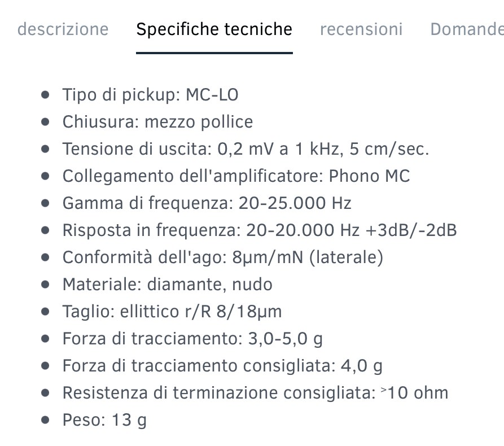Click the Forza di tracciamento 3,0-5,0 g line

click(192, 339)
